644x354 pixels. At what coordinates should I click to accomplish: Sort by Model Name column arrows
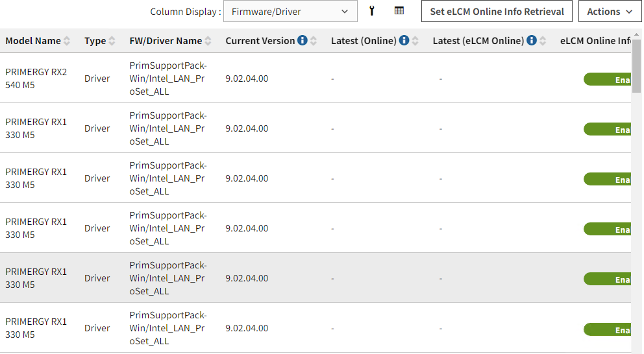point(67,41)
